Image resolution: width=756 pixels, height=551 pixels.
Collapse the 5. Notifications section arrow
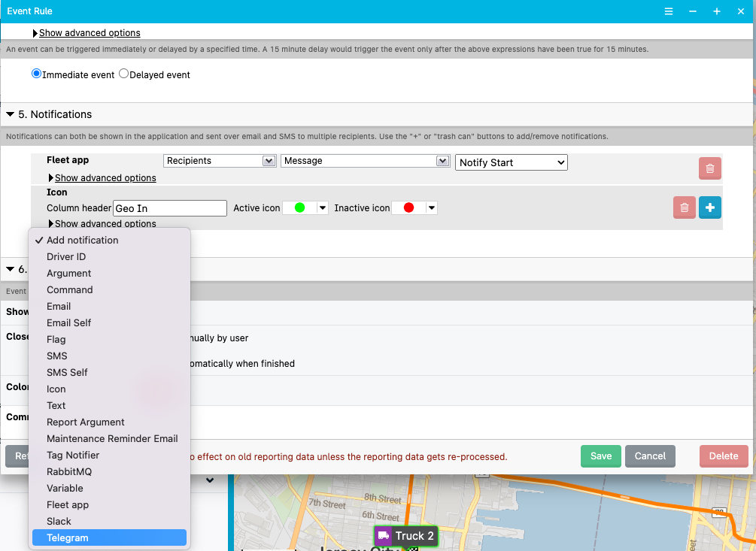tap(10, 114)
